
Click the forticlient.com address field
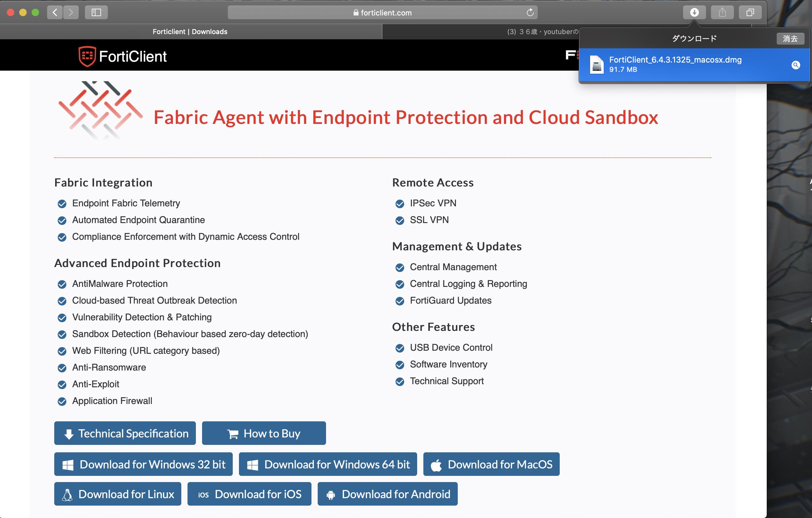click(382, 12)
